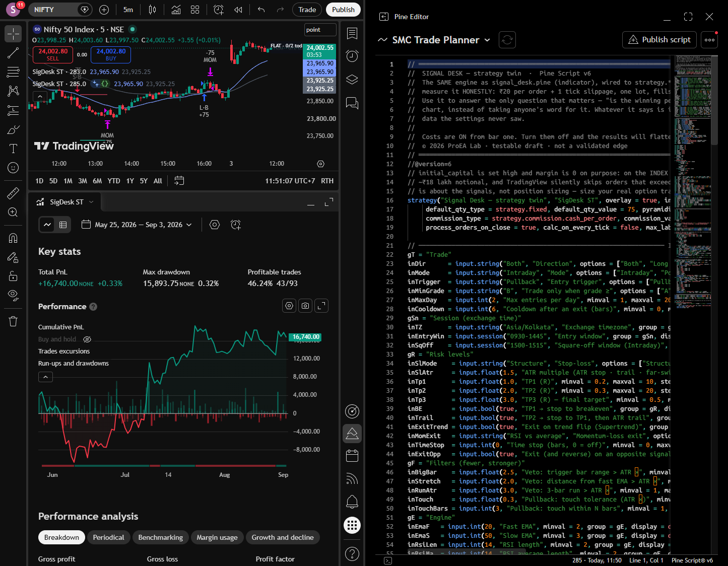
Task: Select the trend line drawing tool
Action: pos(13,53)
